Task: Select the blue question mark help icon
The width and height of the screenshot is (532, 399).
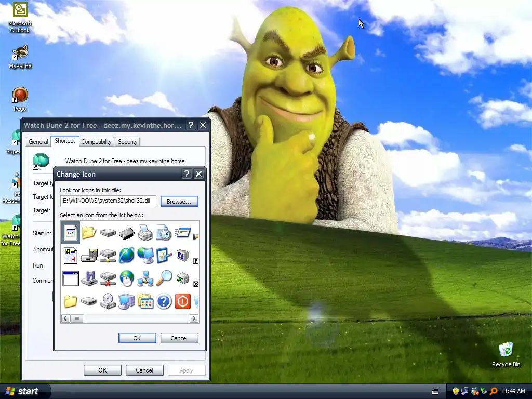Action: tap(164, 301)
